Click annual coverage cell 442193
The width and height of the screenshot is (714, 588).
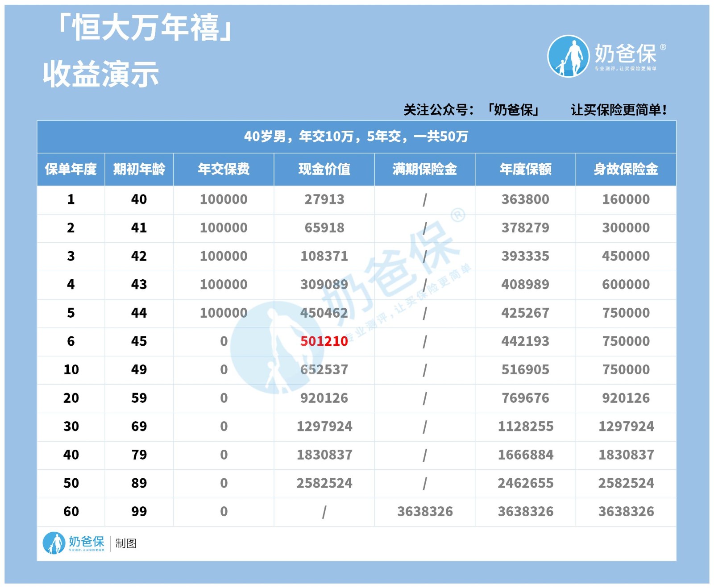pyautogui.click(x=526, y=341)
